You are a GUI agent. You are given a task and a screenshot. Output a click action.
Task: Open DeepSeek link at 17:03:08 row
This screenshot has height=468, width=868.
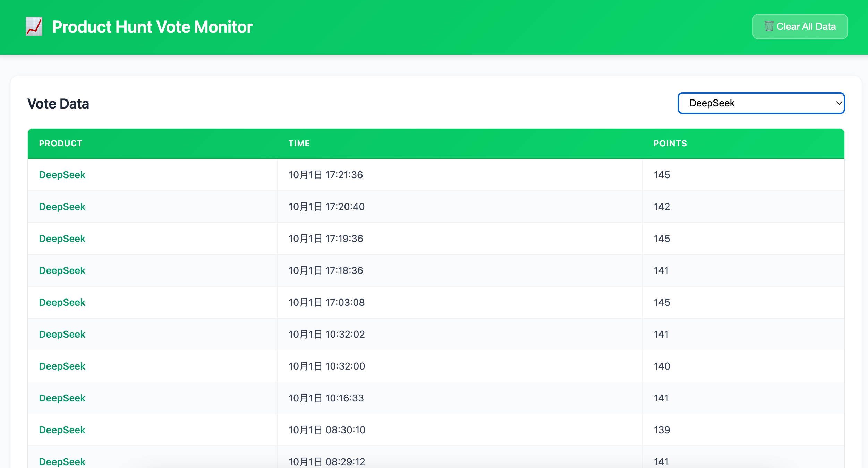62,302
